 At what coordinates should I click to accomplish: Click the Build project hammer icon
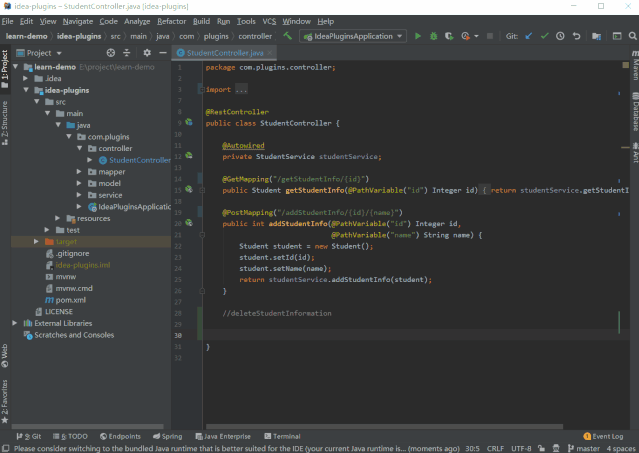click(288, 36)
